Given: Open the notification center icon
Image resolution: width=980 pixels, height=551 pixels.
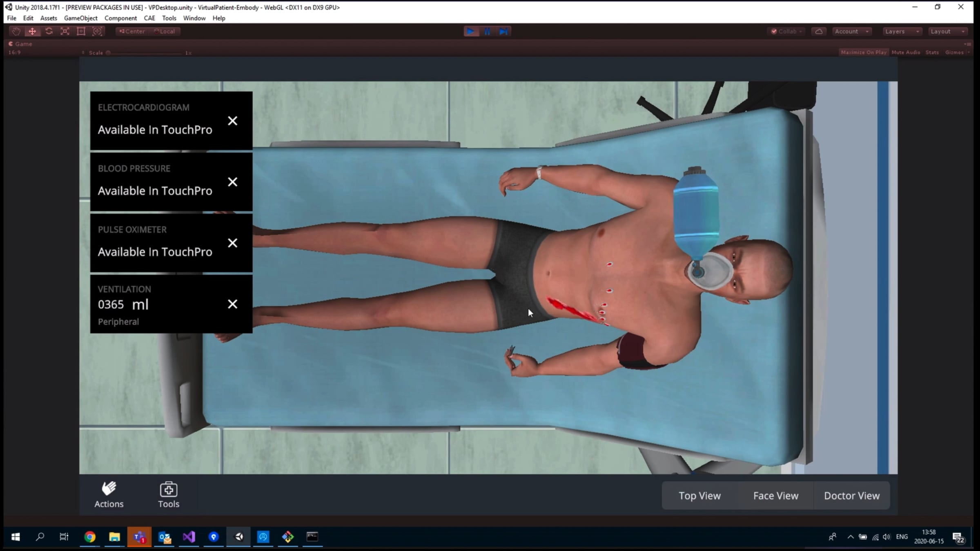Looking at the screenshot, I should pos(958,537).
